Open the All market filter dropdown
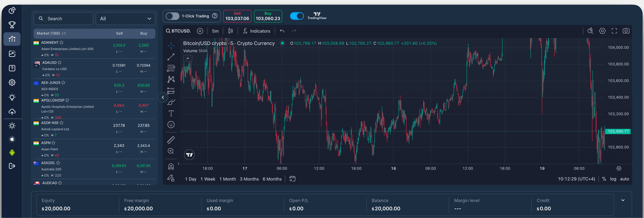Viewport: 644px width, 218px height. 126,19
